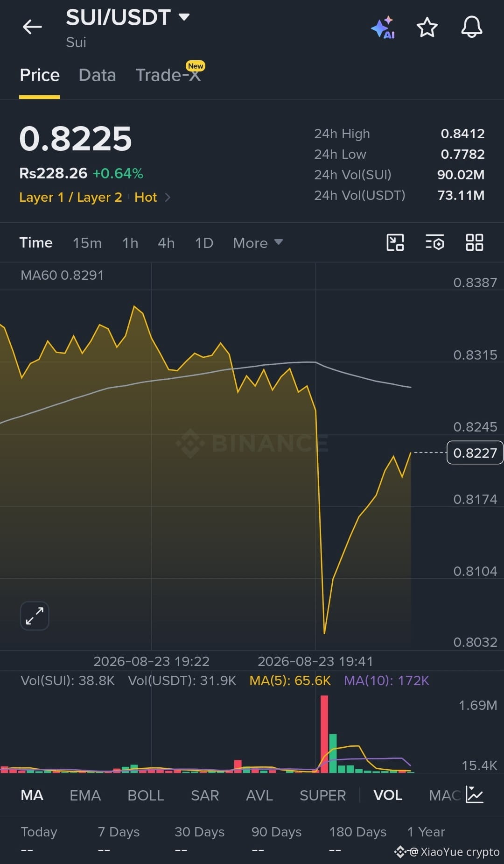Click the 24h High value 0.8412

pyautogui.click(x=462, y=134)
